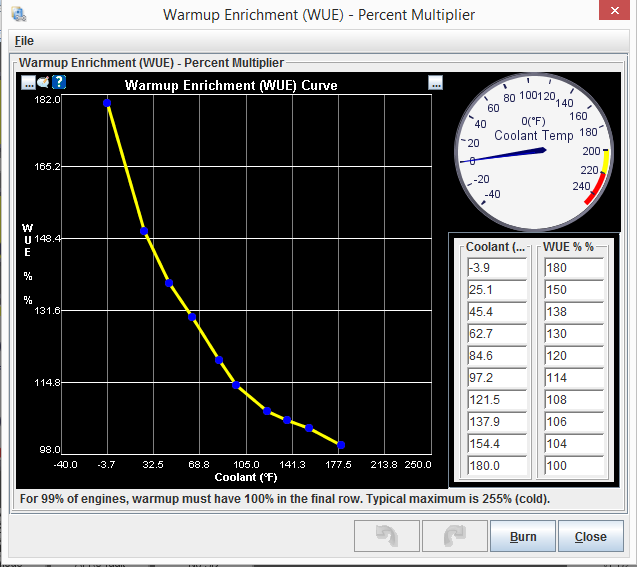
Task: Click the redo arrow button
Action: (x=455, y=537)
